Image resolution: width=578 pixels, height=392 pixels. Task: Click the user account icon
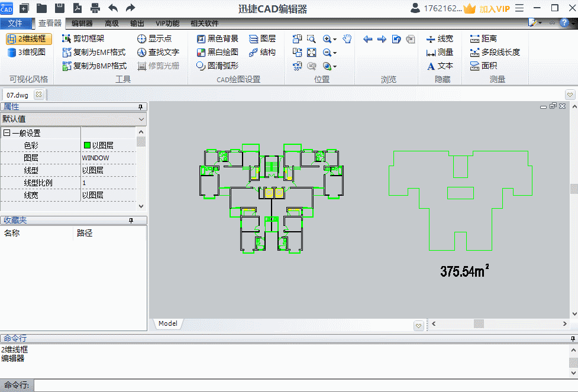click(415, 8)
